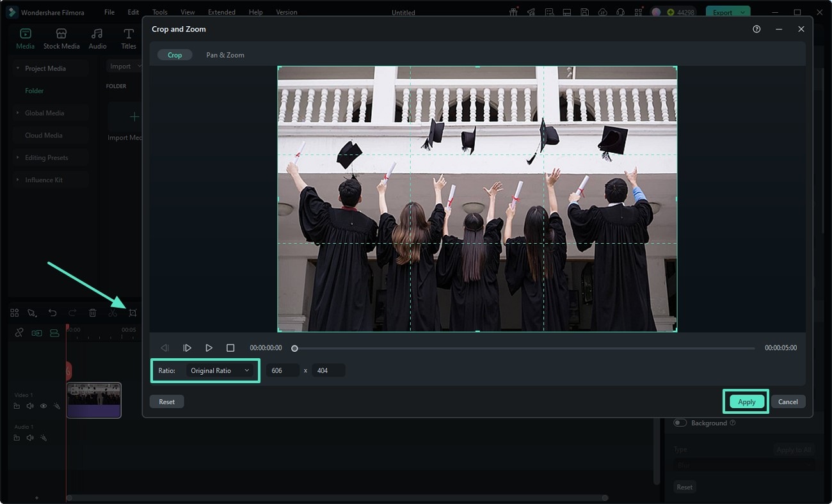Click the split scissors icon
Screen dimensions: 832x504
click(x=113, y=313)
